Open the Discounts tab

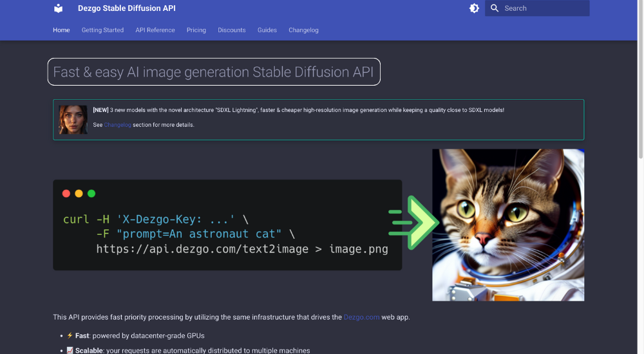click(232, 30)
